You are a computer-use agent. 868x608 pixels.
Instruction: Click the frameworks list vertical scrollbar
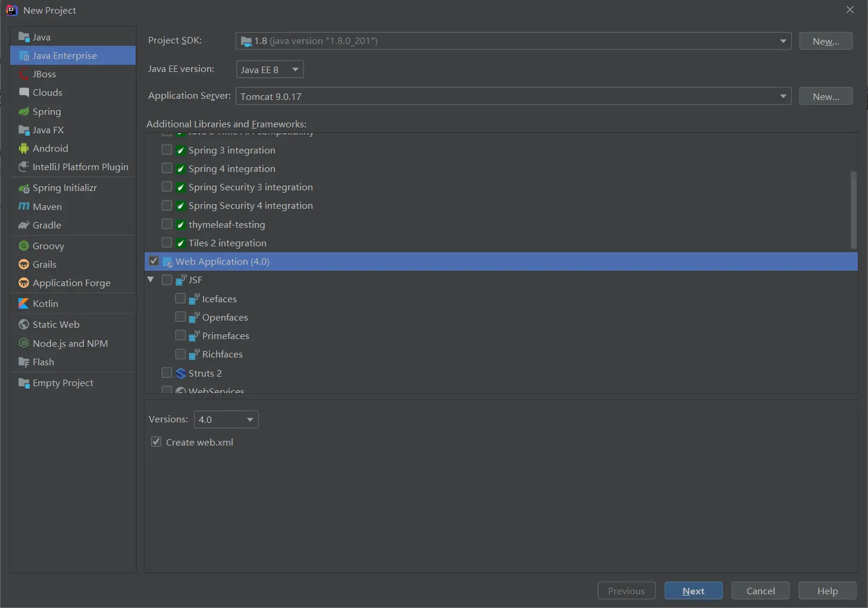(x=854, y=209)
